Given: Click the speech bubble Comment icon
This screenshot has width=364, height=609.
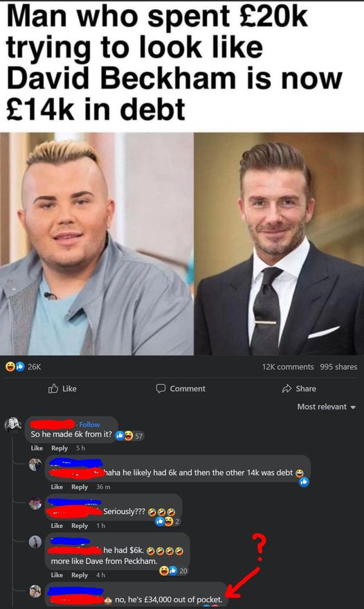Looking at the screenshot, I should pos(161,389).
